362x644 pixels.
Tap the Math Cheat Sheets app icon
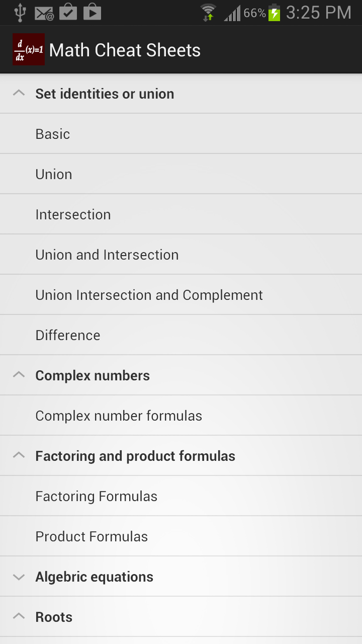point(29,49)
